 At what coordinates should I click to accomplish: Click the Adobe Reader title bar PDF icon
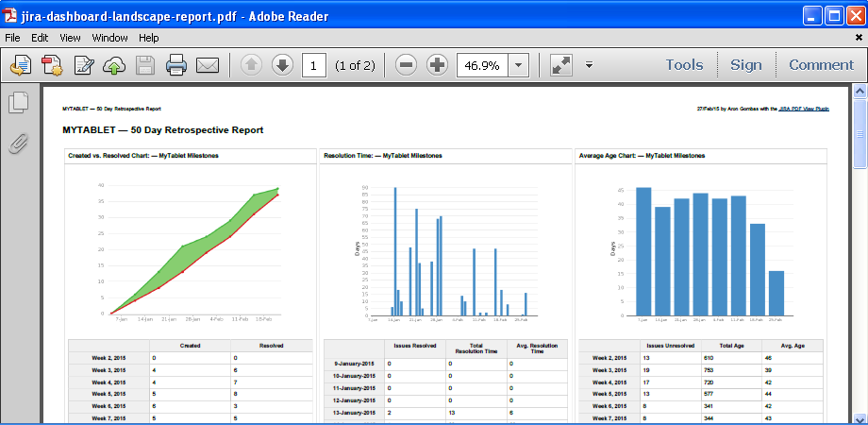10,15
